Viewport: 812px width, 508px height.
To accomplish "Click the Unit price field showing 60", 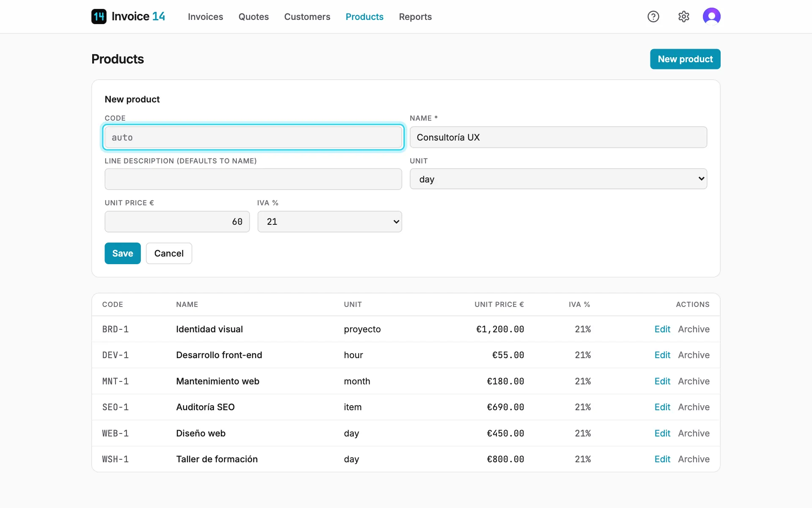I will 177,221.
